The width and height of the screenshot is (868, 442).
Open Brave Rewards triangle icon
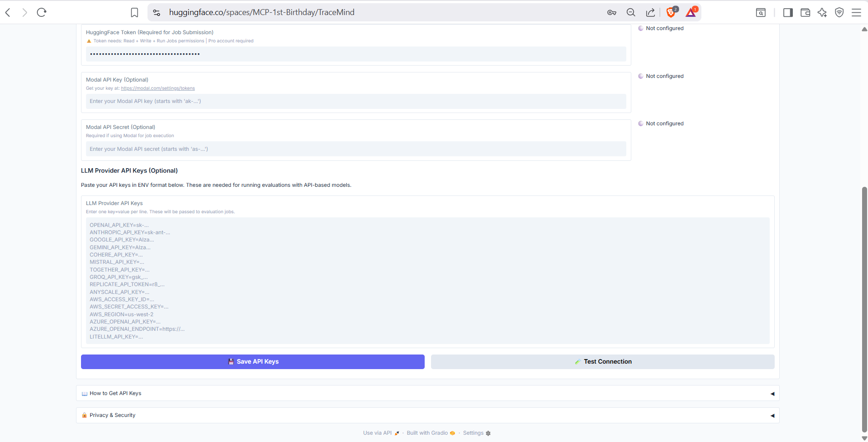[691, 12]
